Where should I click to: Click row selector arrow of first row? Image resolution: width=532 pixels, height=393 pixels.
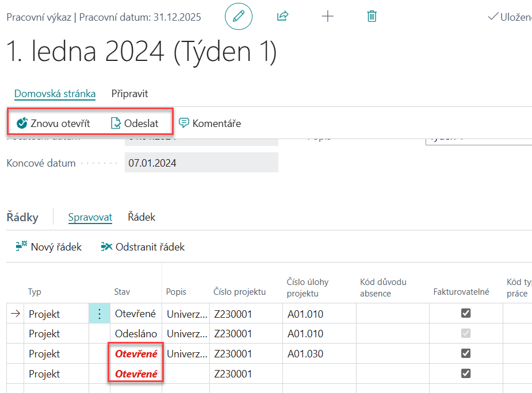tap(16, 314)
